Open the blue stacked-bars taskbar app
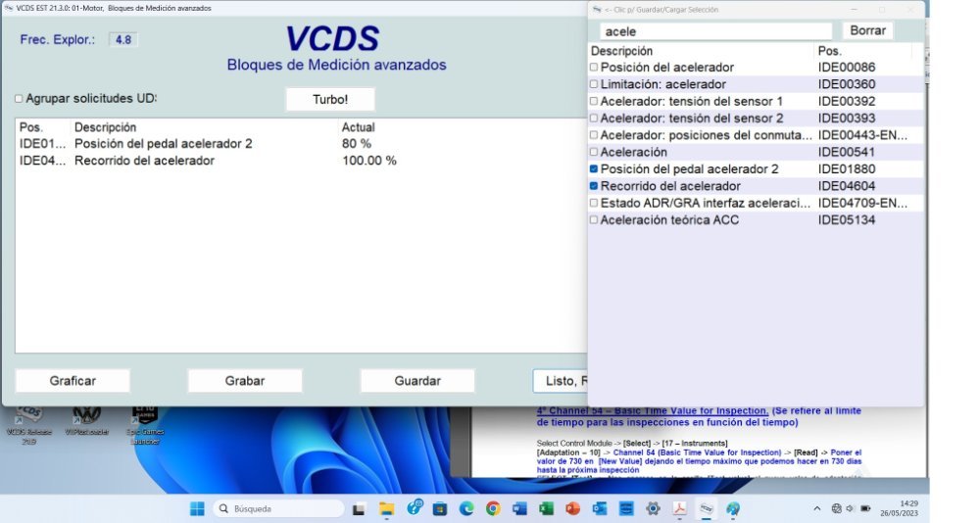 point(625,508)
